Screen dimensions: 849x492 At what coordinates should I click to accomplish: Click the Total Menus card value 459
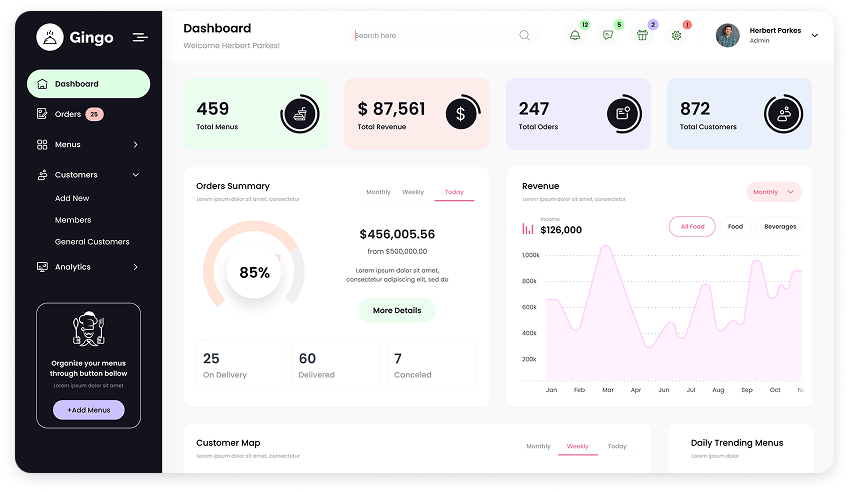[213, 109]
